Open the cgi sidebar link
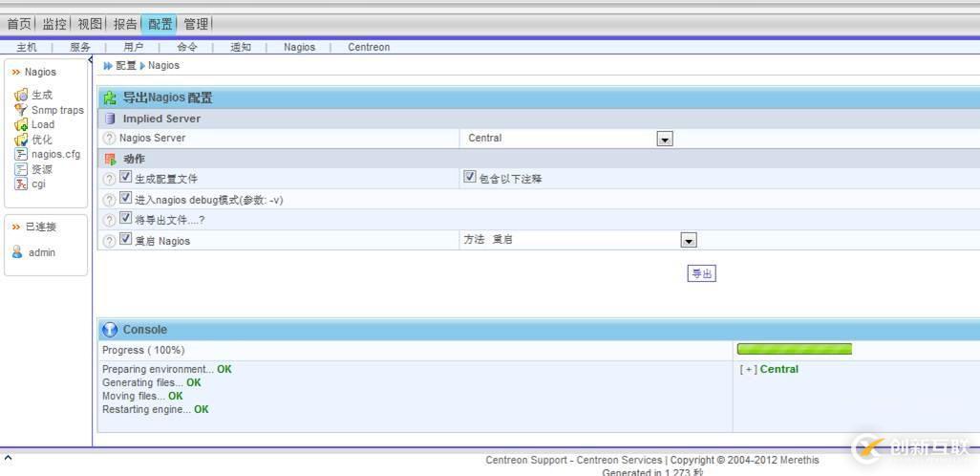The height and width of the screenshot is (476, 980). tap(39, 184)
